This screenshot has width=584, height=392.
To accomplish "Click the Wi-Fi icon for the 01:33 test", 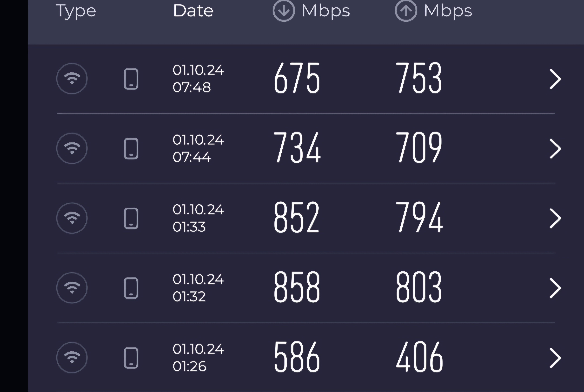I will [x=72, y=218].
